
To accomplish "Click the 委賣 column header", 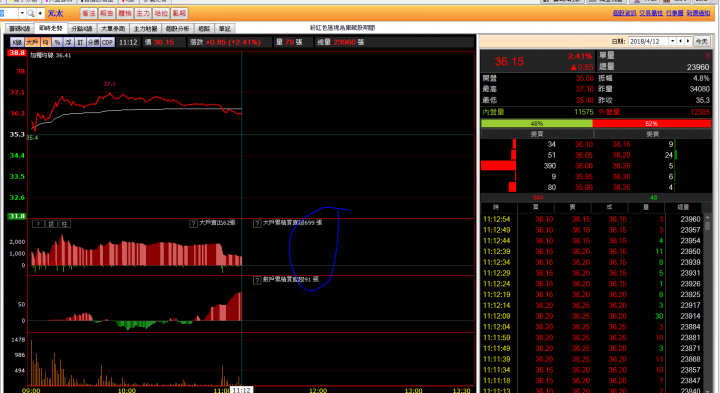I will pyautogui.click(x=652, y=134).
